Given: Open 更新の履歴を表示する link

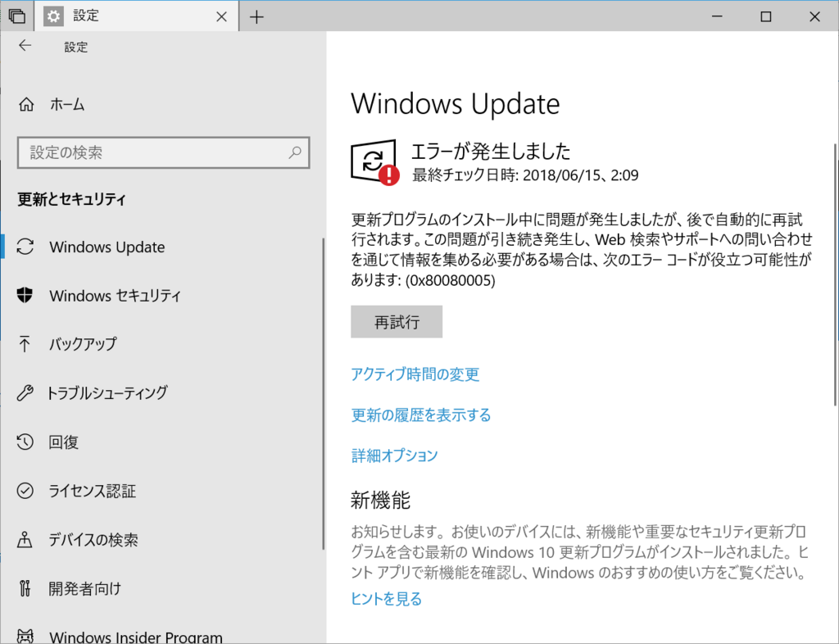Looking at the screenshot, I should point(421,415).
